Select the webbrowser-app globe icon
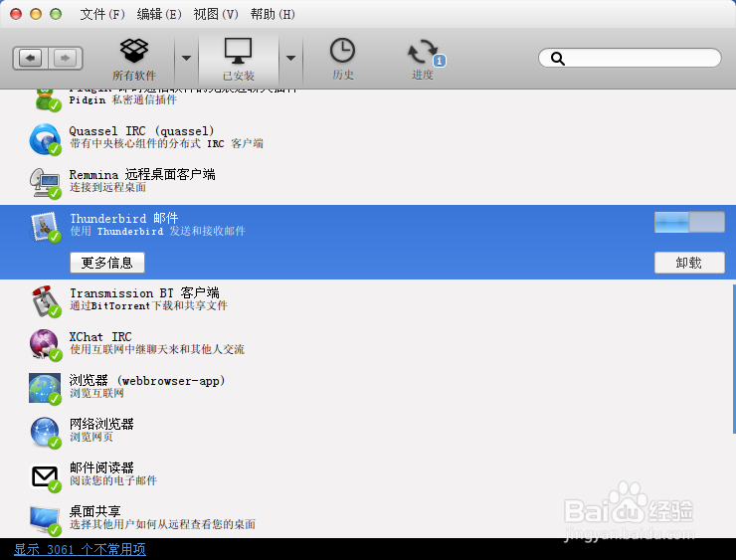 [x=45, y=388]
